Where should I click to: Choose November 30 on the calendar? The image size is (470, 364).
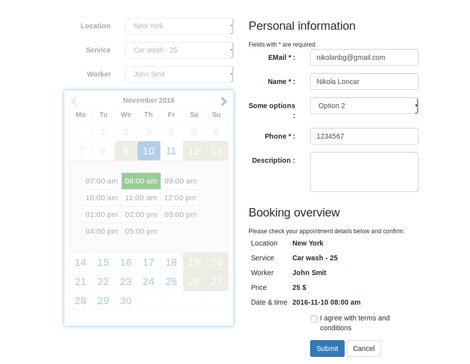[x=126, y=301]
